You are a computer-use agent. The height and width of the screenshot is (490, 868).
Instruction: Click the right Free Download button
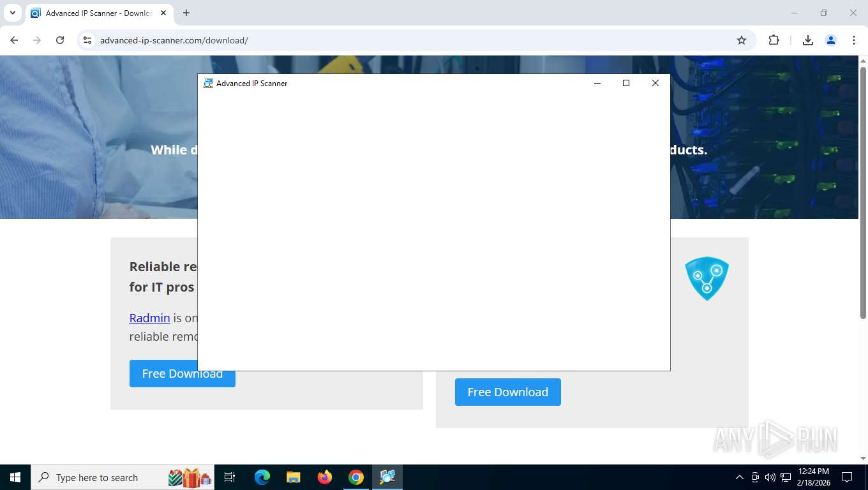click(508, 392)
